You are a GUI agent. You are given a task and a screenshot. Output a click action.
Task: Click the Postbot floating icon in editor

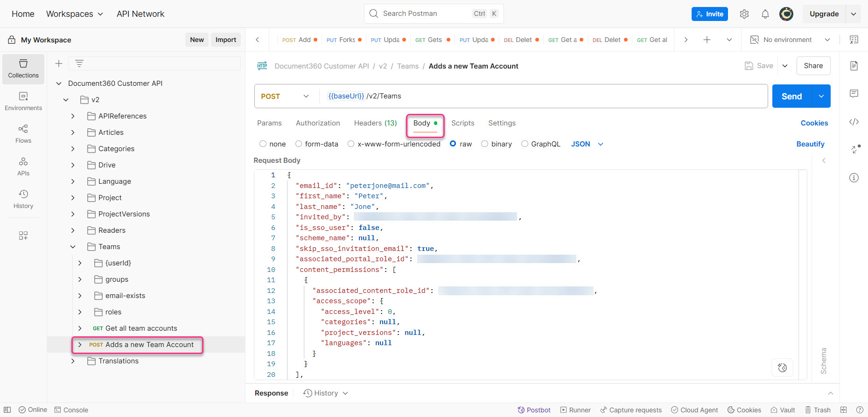point(783,368)
